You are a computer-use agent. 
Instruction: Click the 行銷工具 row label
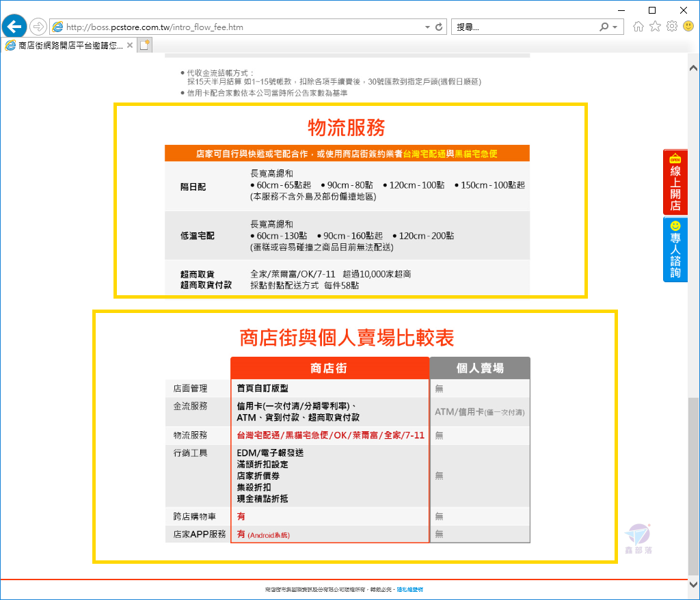(x=190, y=453)
